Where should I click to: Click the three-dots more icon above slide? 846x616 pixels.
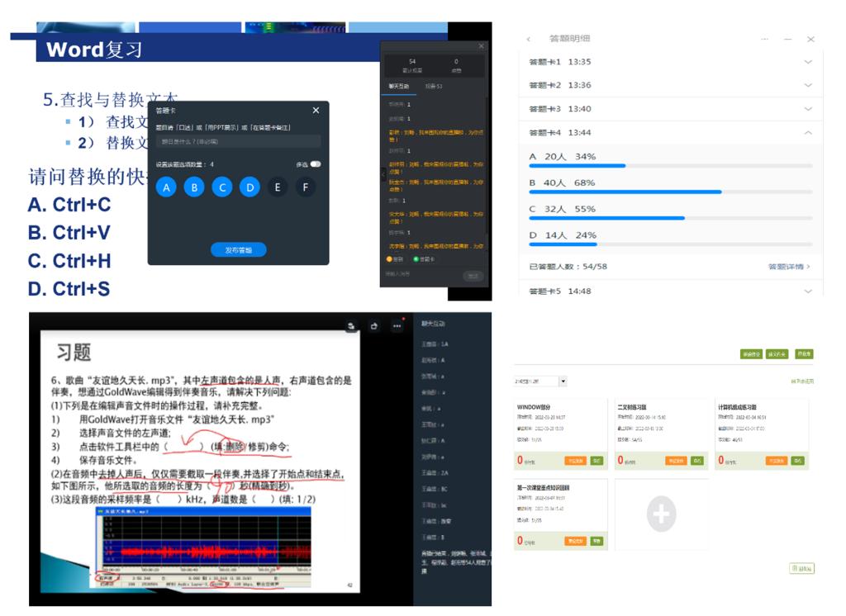(x=397, y=326)
